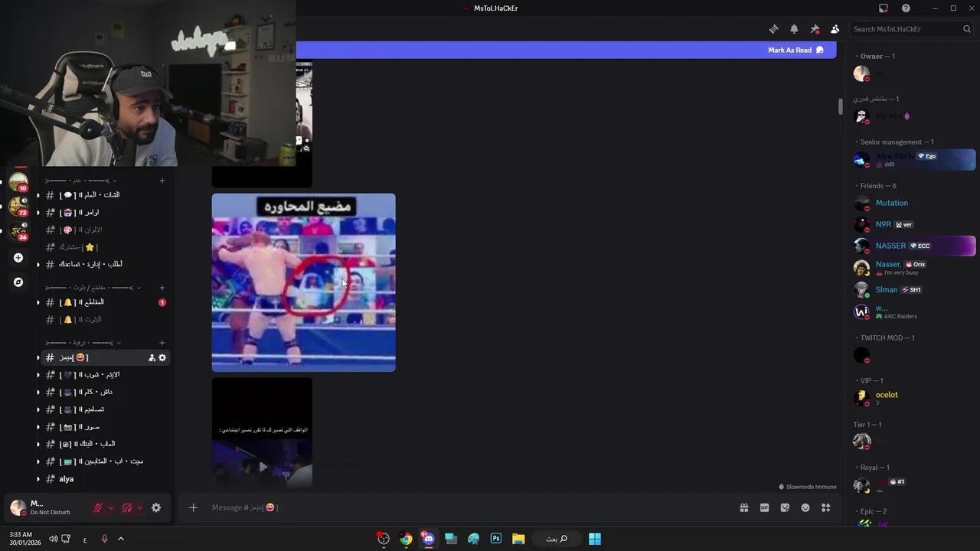The image size is (980, 551).
Task: Add channel to first category with plus
Action: [x=162, y=181]
